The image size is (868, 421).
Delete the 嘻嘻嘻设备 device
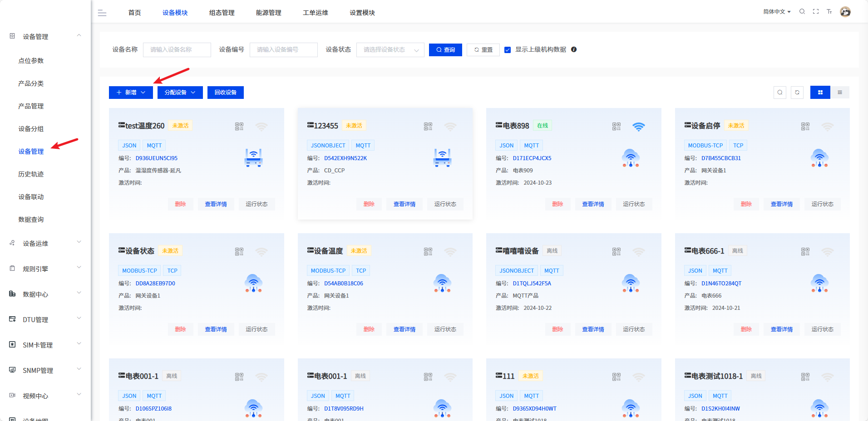557,329
